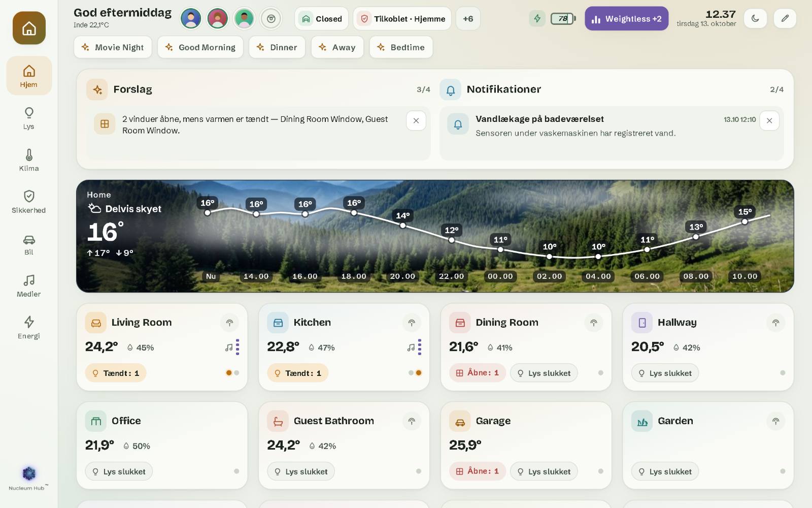Expand Weightless +2 media players chip

pyautogui.click(x=626, y=19)
